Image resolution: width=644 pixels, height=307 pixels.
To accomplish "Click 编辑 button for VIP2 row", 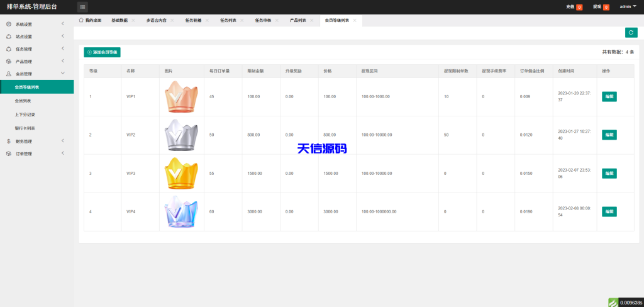I will tap(609, 135).
